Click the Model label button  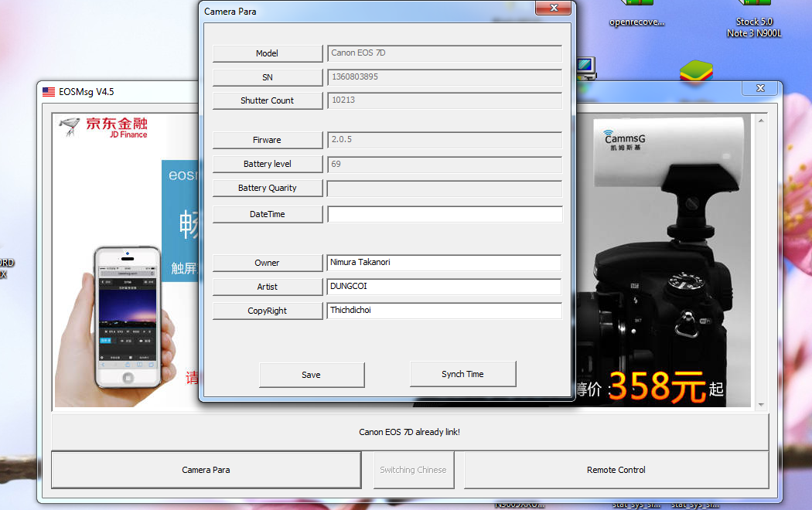click(x=268, y=53)
